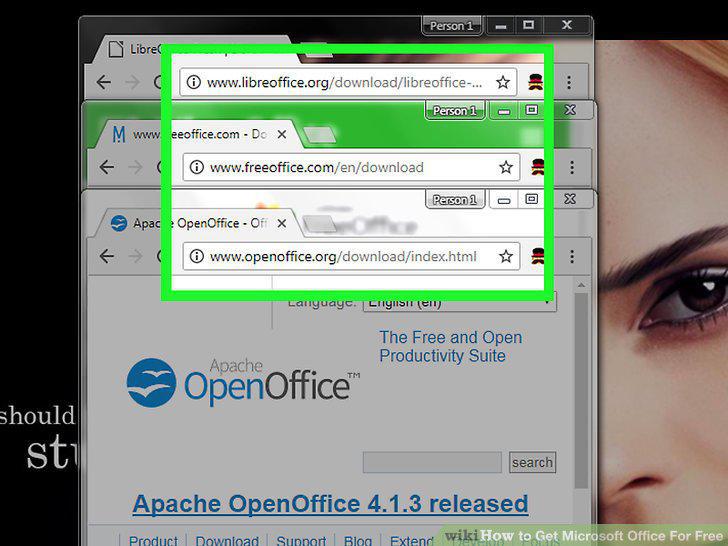728x546 pixels.
Task: Click extension icon beside freeoffice.com address bar
Action: click(x=538, y=167)
